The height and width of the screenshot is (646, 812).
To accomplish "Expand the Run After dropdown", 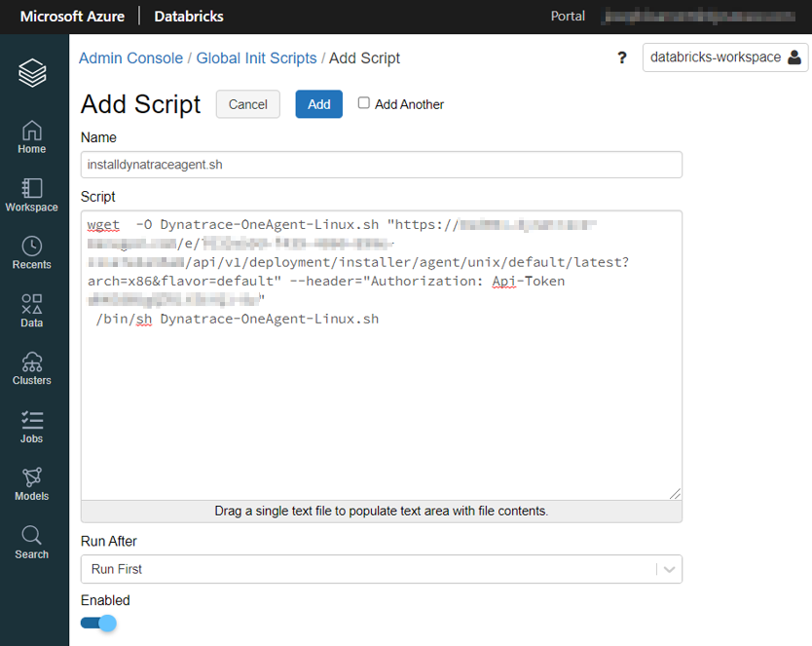I will 381,569.
